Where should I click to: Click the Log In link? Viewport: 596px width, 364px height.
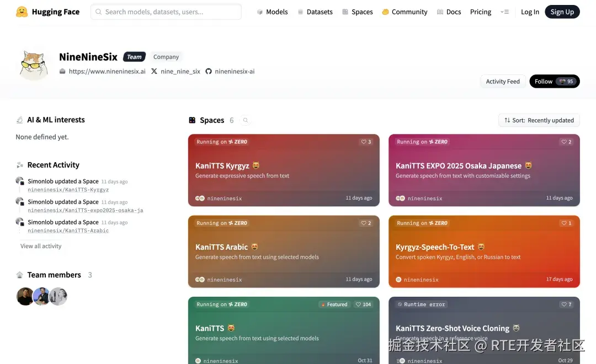coord(530,12)
